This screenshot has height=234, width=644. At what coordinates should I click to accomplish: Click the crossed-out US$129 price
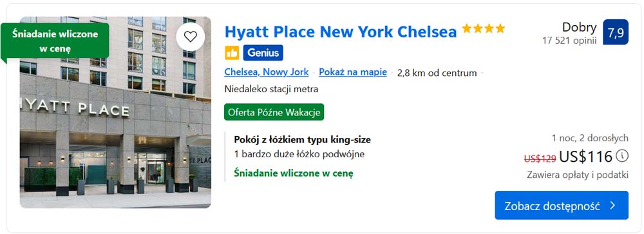coord(540,158)
